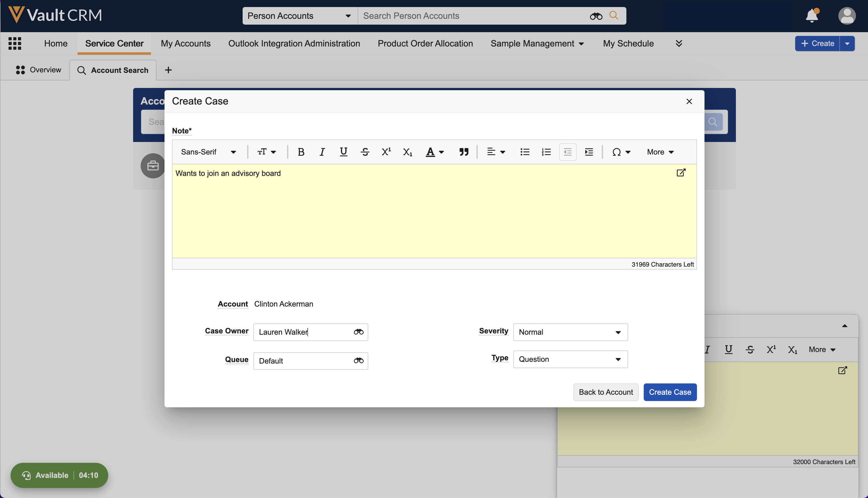Open the notifications bell
Screen dimensions: 868x498
click(811, 16)
